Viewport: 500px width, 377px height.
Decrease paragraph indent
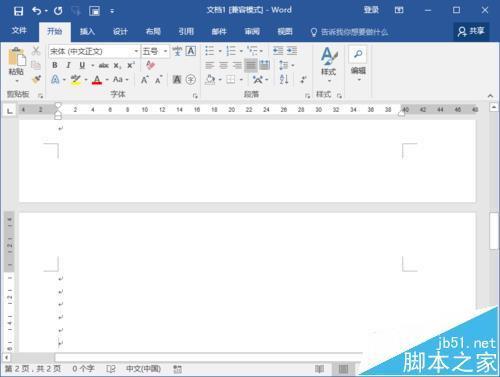point(278,51)
